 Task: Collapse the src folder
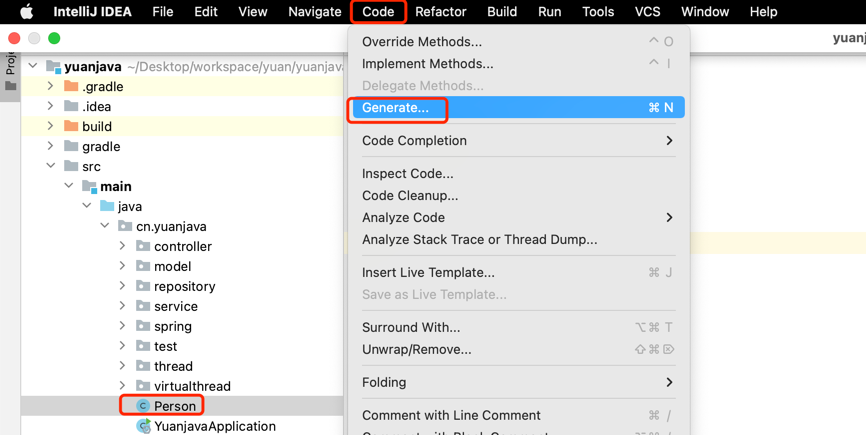coord(51,166)
